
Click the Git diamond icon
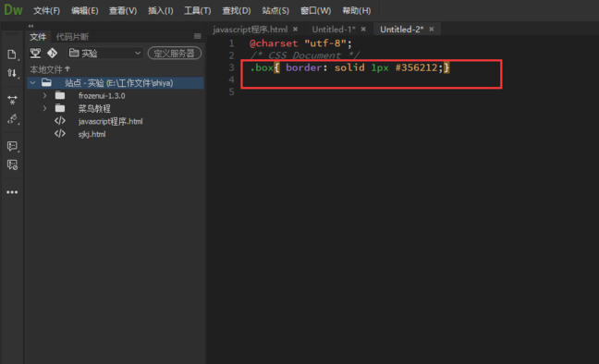(53, 53)
